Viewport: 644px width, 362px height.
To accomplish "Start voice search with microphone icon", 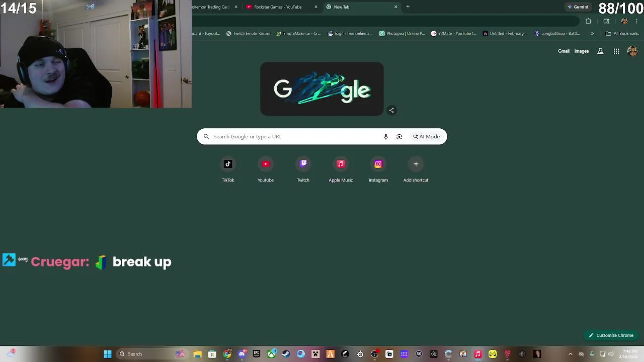I will coord(386,136).
